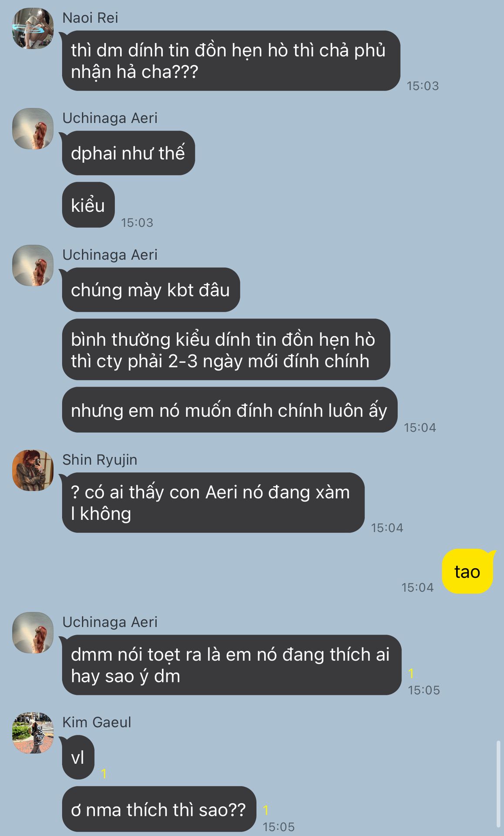
Task: Click the sender name 'Kim Gaeul'
Action: coord(97,722)
